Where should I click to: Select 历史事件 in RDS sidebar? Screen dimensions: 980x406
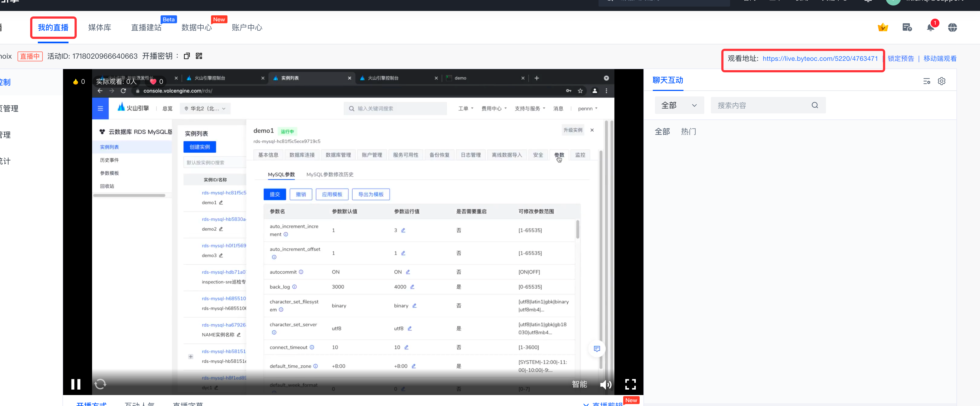[110, 161]
